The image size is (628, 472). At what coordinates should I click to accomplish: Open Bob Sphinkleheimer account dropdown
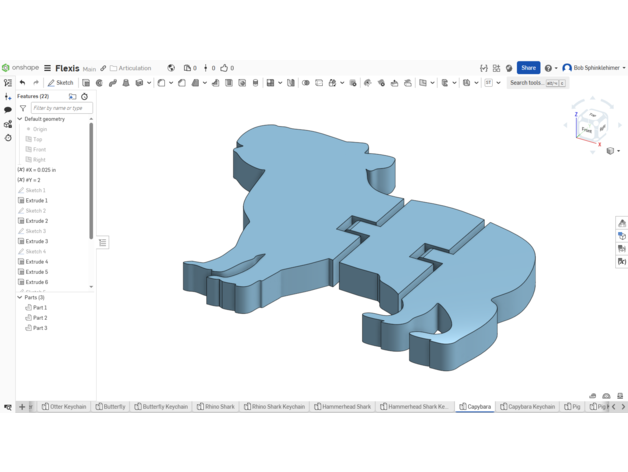pyautogui.click(x=594, y=68)
